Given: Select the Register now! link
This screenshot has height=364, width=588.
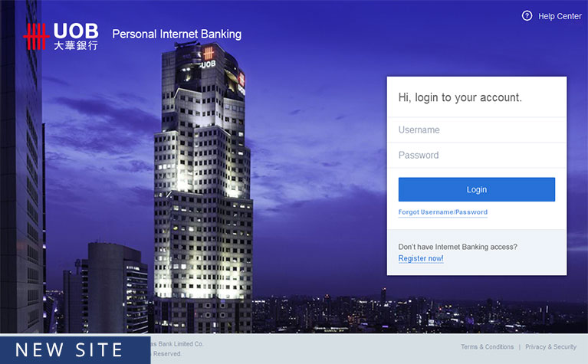Looking at the screenshot, I should (x=421, y=258).
